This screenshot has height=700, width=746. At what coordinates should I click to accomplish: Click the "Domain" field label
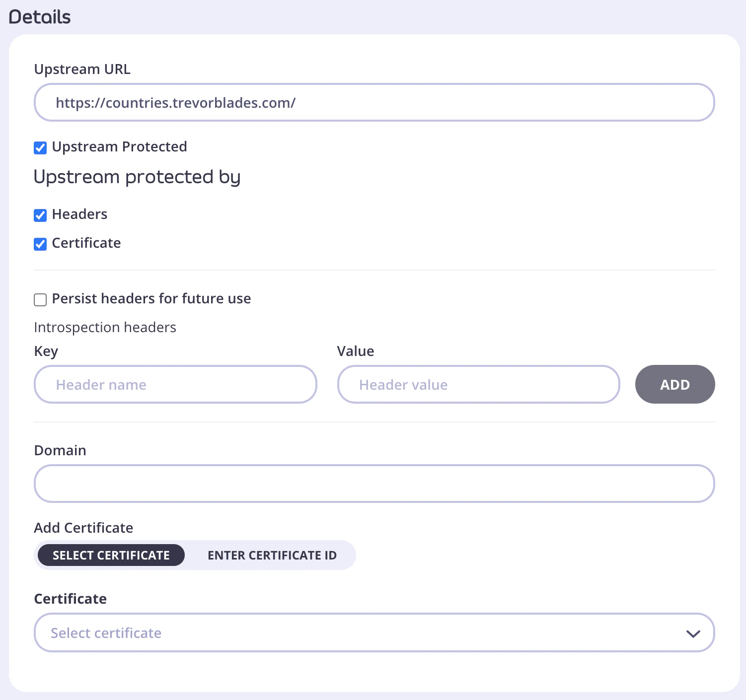click(60, 451)
